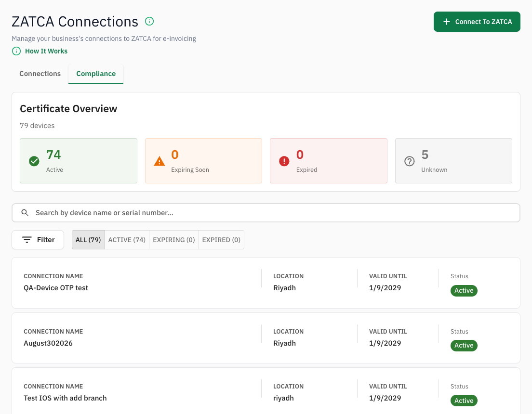532x414 pixels.
Task: Click Test IOS with add branch name
Action: [65, 398]
